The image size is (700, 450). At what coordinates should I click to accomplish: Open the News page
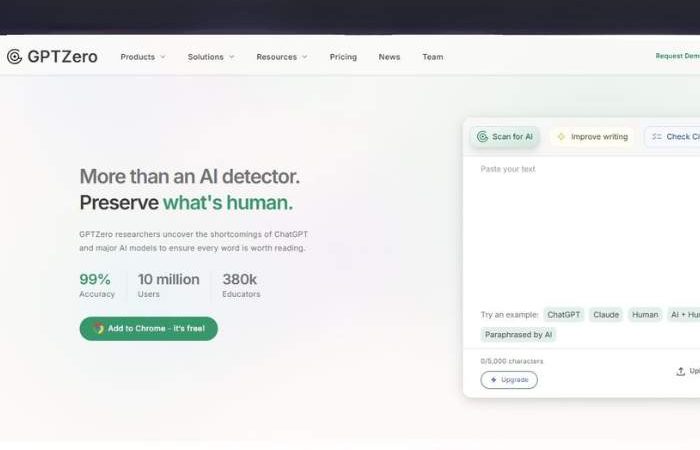pyautogui.click(x=389, y=57)
